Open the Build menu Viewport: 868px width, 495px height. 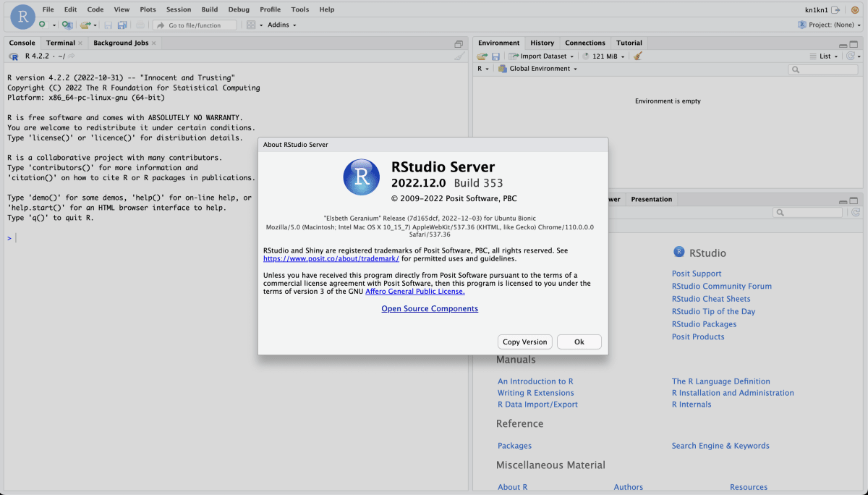[x=210, y=9]
